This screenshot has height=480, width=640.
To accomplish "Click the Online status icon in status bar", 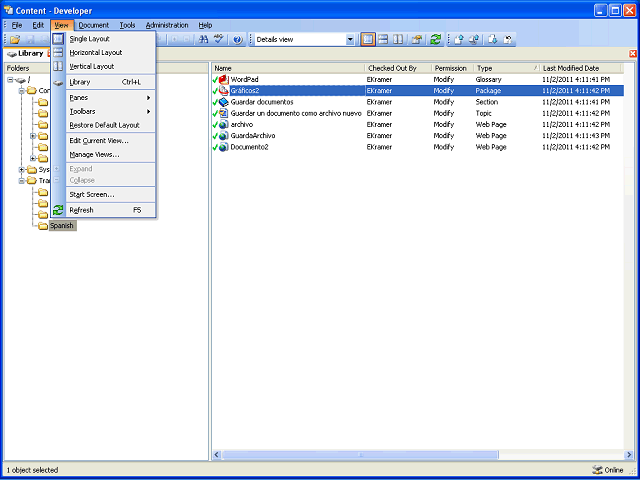I will (597, 470).
